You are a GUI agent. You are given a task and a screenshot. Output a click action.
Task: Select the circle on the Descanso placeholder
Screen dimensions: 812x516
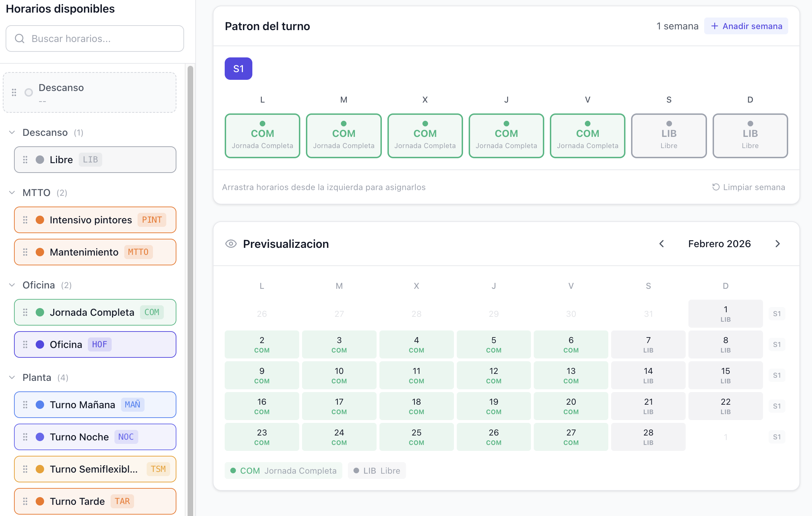click(x=28, y=92)
